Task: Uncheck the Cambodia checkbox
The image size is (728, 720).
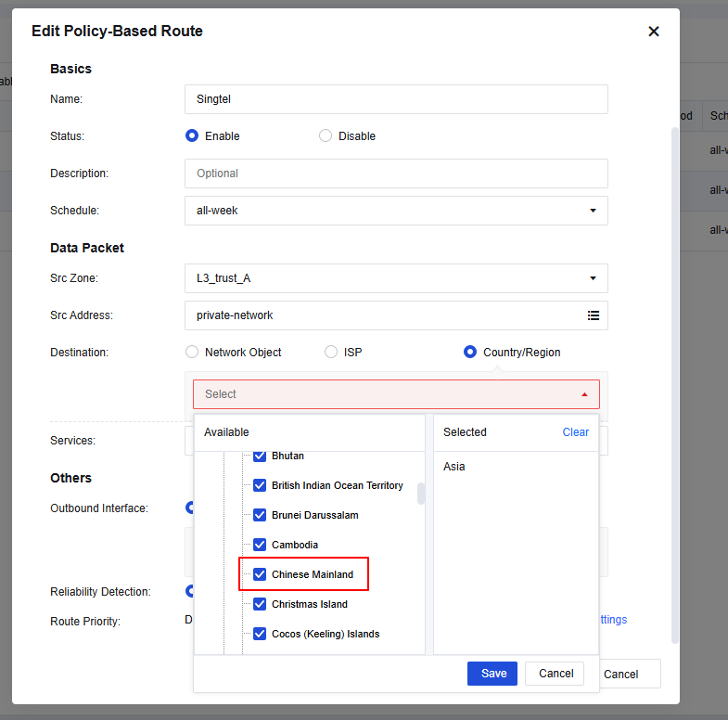Action: (x=260, y=545)
